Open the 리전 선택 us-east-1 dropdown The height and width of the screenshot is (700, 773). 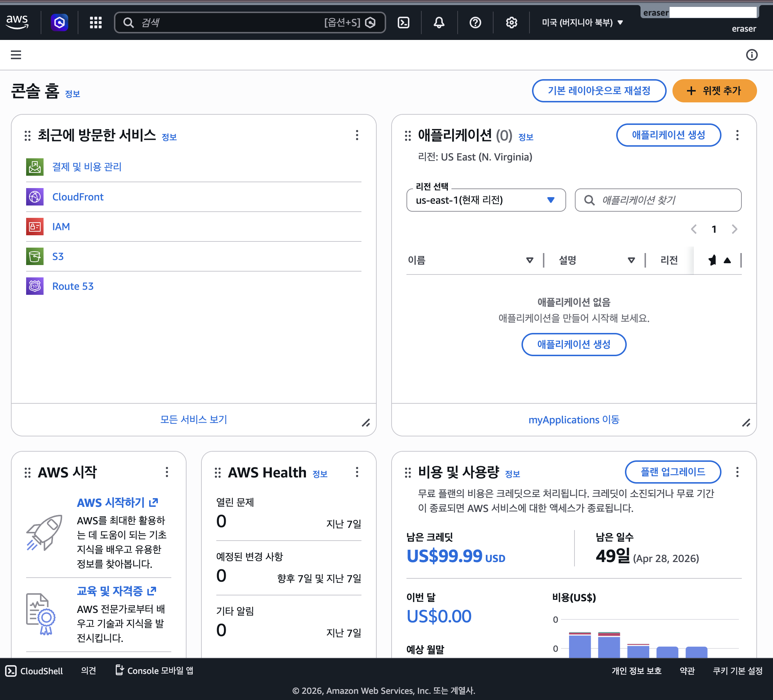pyautogui.click(x=486, y=200)
